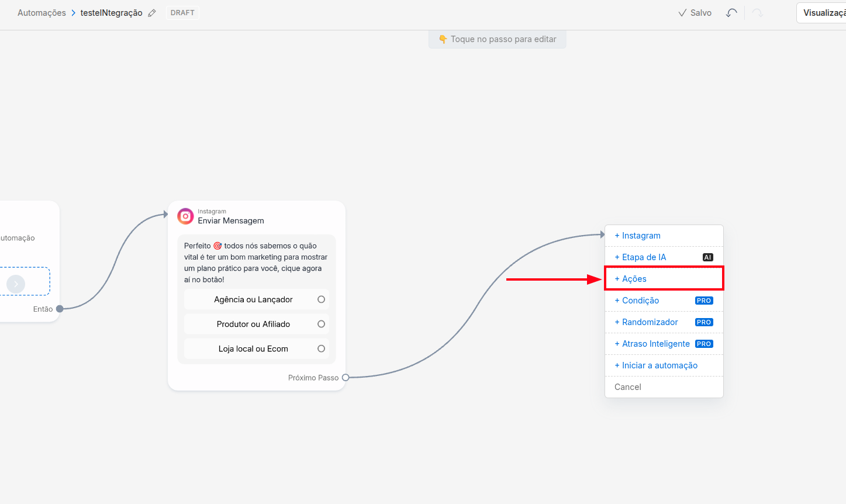Click the Próximo Passo output connector

[x=346, y=378]
